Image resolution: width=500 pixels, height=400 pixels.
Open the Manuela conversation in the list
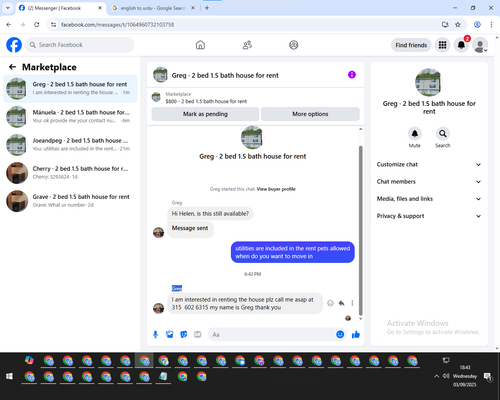click(70, 117)
